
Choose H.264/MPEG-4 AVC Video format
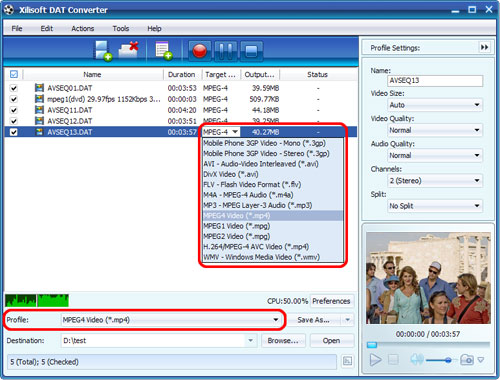coord(273,247)
